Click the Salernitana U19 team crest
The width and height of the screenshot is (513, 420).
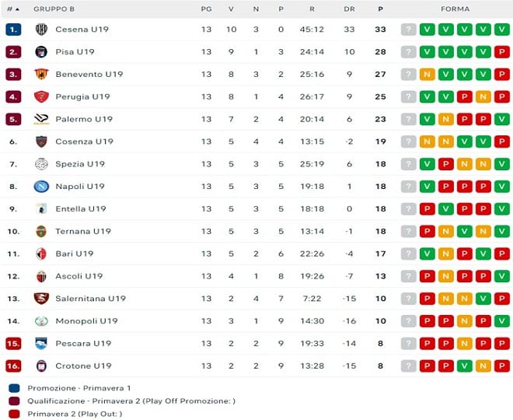click(41, 299)
